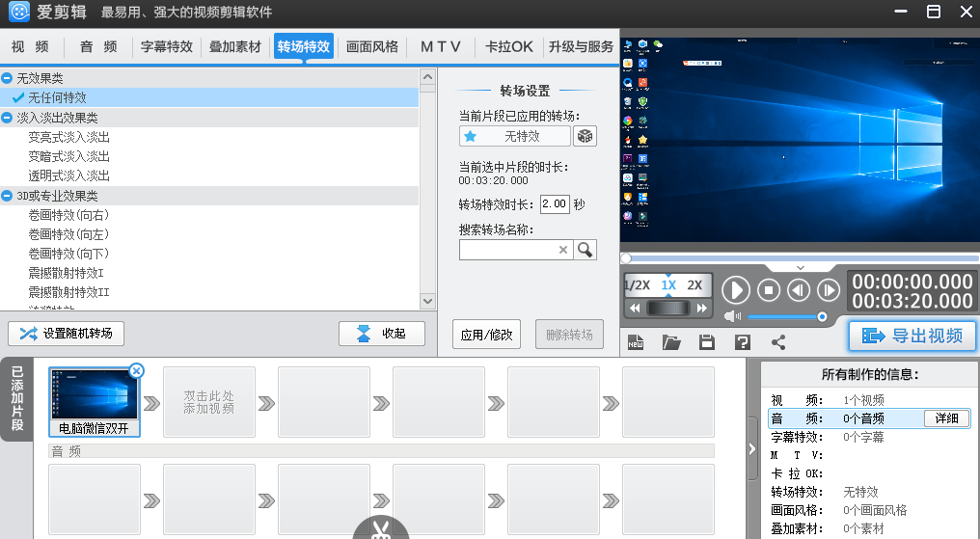Clear the transition search field with X
The height and width of the screenshot is (539, 980).
563,250
